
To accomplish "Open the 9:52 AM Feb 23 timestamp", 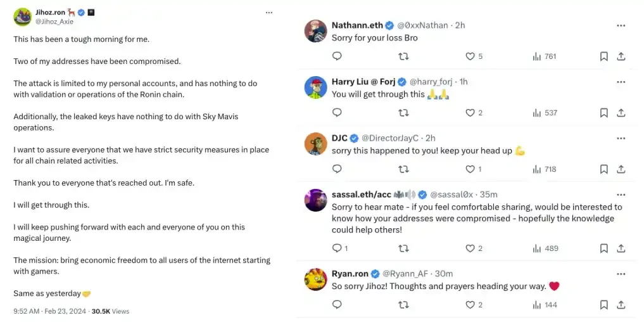I will pyautogui.click(x=51, y=311).
